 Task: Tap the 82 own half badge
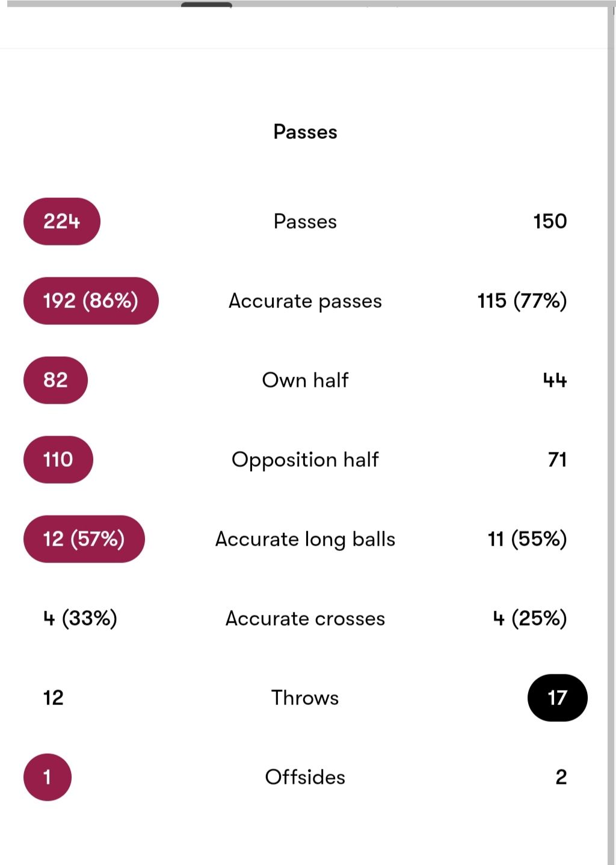55,380
